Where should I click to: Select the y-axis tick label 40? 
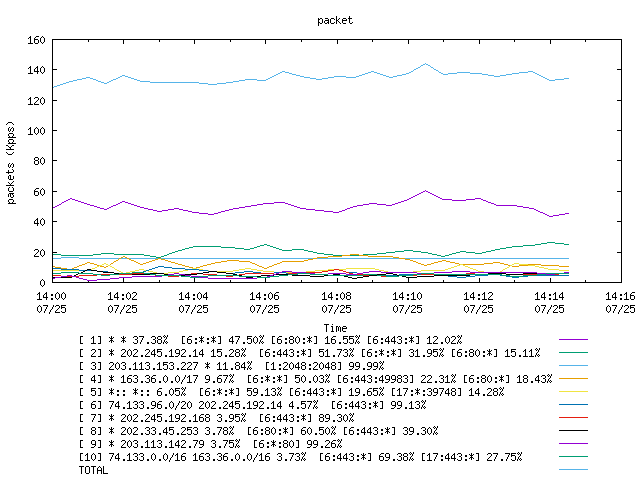click(x=39, y=222)
